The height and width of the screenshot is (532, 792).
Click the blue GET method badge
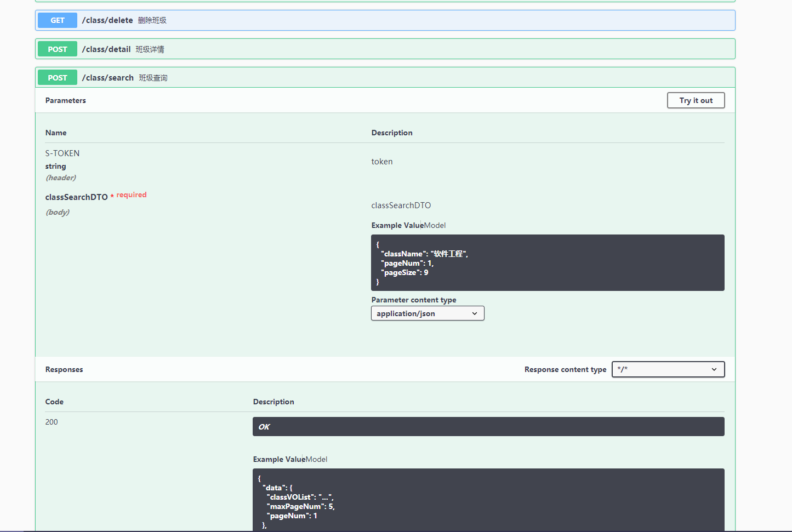click(x=58, y=20)
